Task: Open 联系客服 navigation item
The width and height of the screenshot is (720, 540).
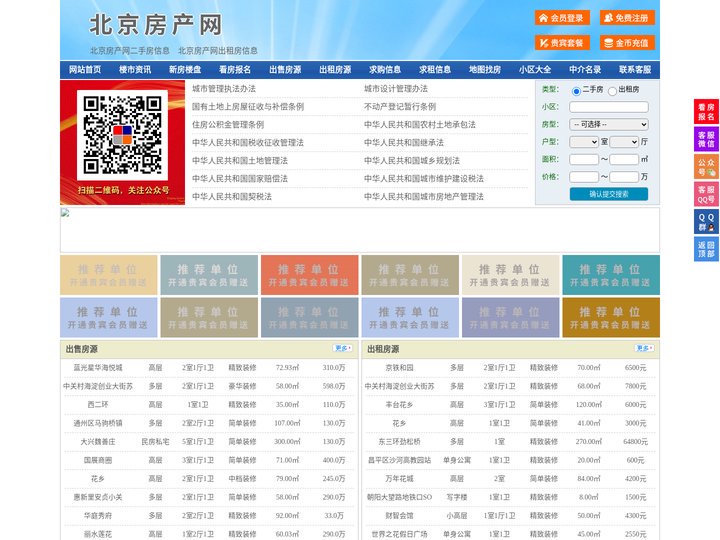Action: (x=635, y=70)
